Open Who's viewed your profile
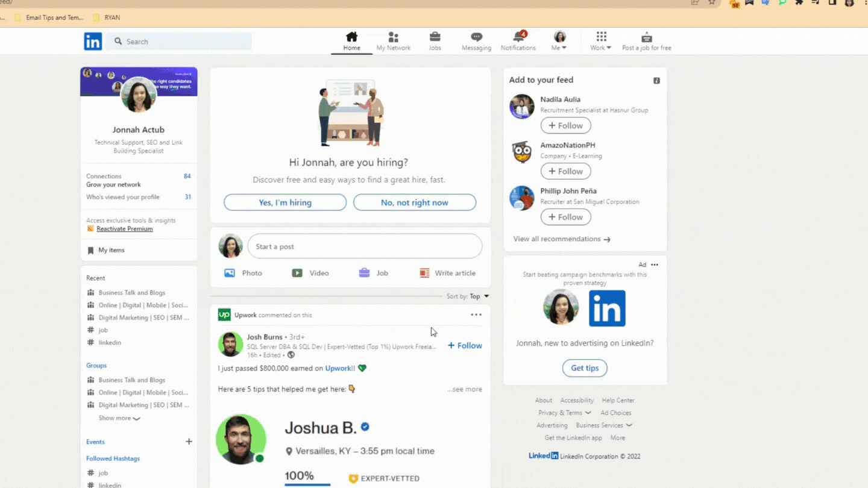This screenshot has height=488, width=868. tap(139, 197)
